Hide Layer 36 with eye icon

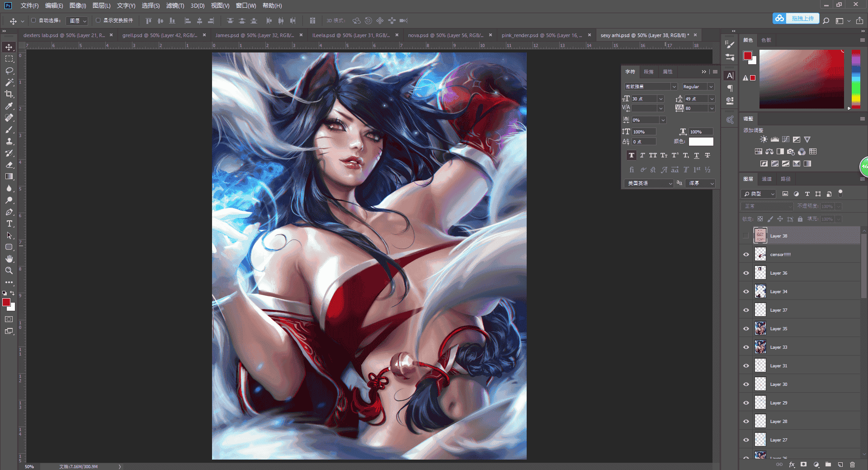coord(746,273)
